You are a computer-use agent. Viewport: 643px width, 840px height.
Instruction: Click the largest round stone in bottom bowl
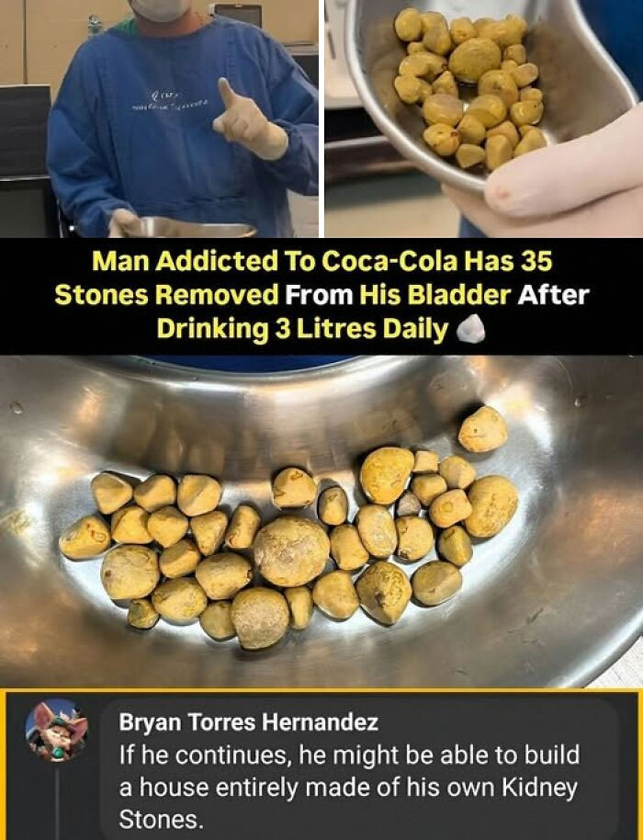(x=291, y=551)
